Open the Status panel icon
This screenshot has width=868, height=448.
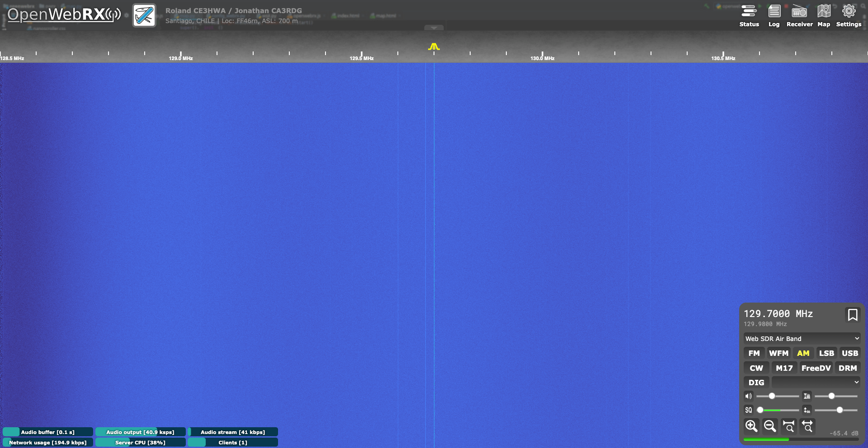[749, 15]
